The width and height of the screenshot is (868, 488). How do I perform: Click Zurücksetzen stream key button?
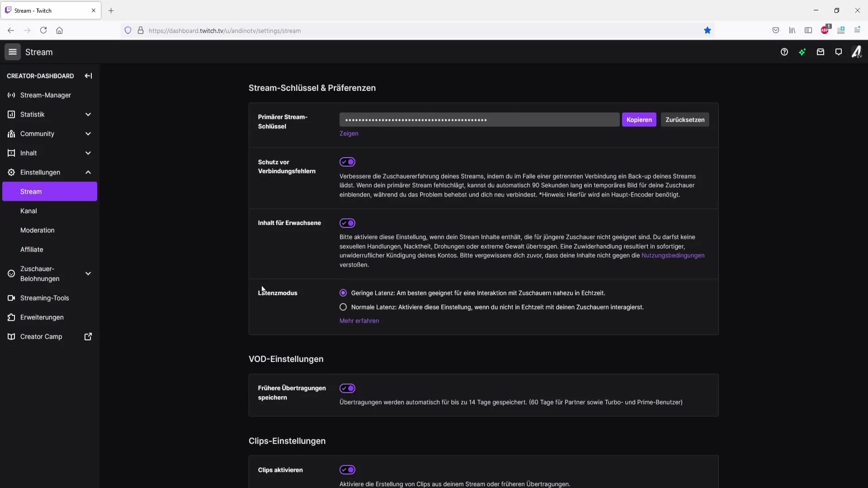[685, 119]
